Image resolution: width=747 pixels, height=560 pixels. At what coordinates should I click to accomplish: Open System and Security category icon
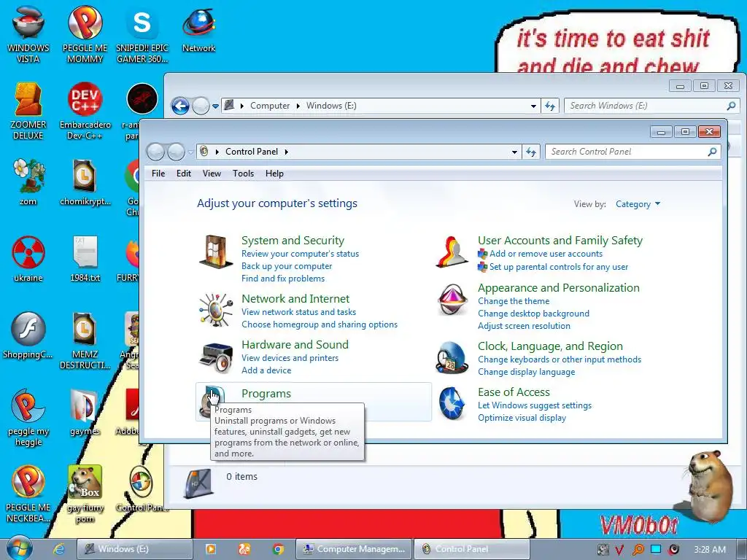[215, 252]
